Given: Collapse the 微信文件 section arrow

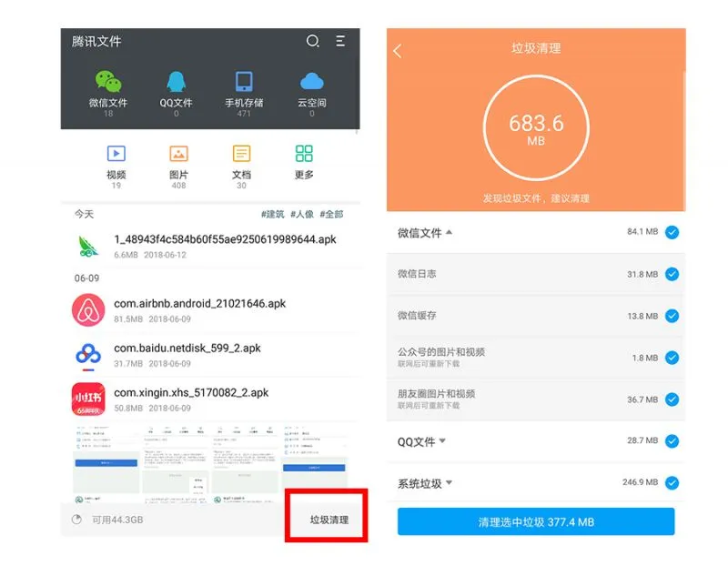Looking at the screenshot, I should pos(449,232).
